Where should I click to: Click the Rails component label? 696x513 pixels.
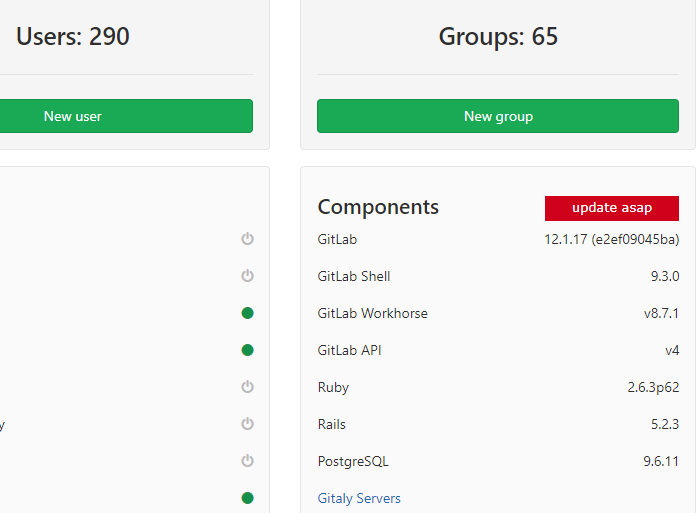[x=332, y=424]
